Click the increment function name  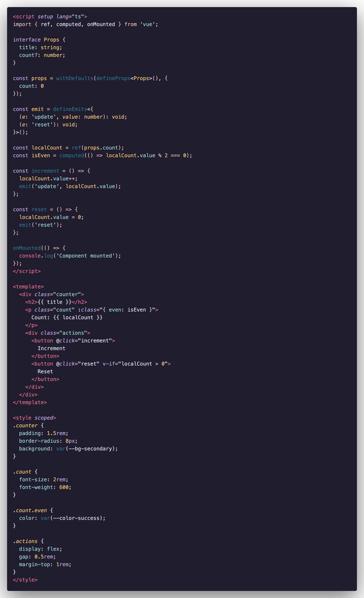tap(45, 171)
